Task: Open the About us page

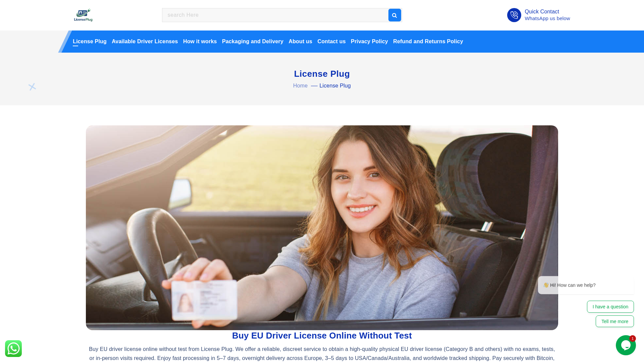Action: click(300, 42)
